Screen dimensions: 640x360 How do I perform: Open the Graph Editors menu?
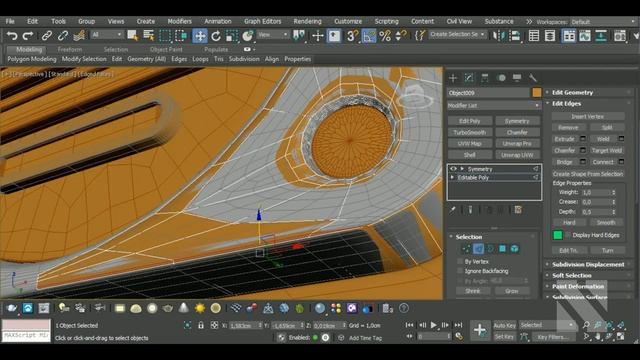pos(262,21)
